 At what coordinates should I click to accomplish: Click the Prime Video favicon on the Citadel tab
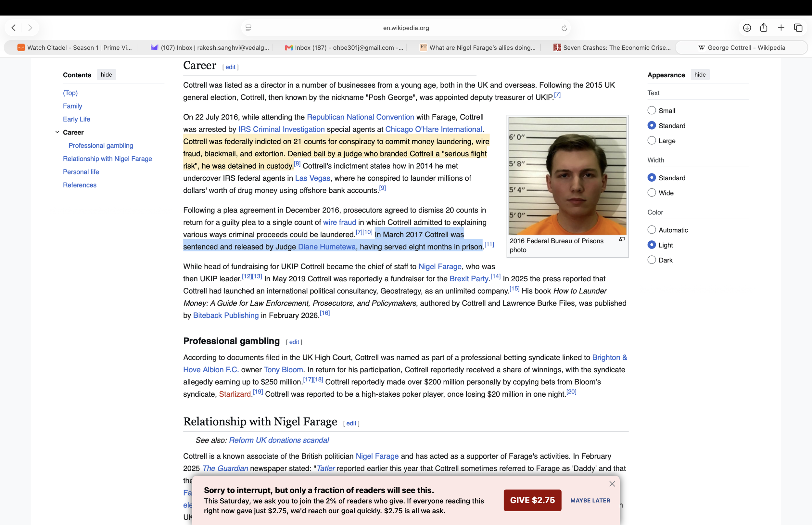[21, 47]
